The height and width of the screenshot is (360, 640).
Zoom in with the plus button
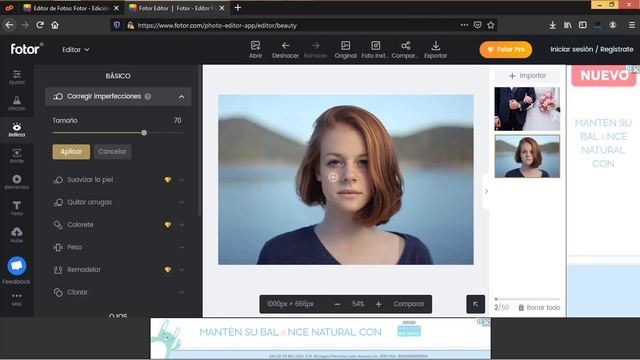[378, 304]
